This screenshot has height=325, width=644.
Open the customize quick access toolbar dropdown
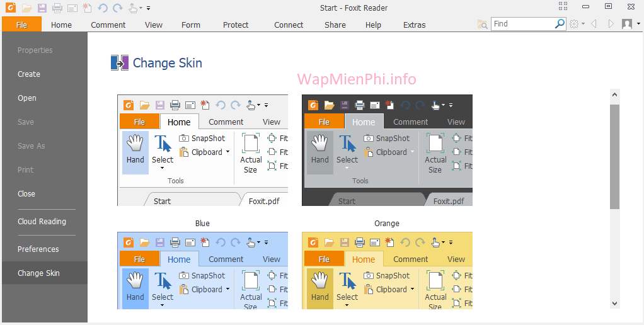pyautogui.click(x=148, y=8)
